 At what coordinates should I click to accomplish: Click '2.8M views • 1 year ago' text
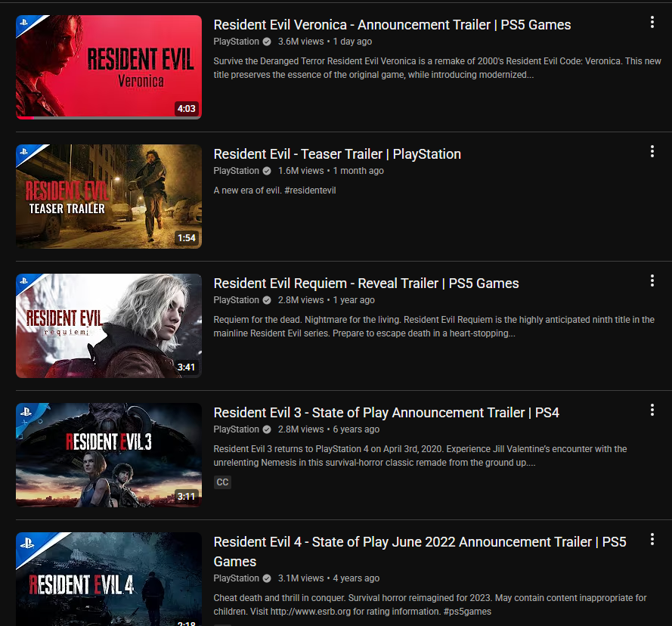tap(326, 300)
